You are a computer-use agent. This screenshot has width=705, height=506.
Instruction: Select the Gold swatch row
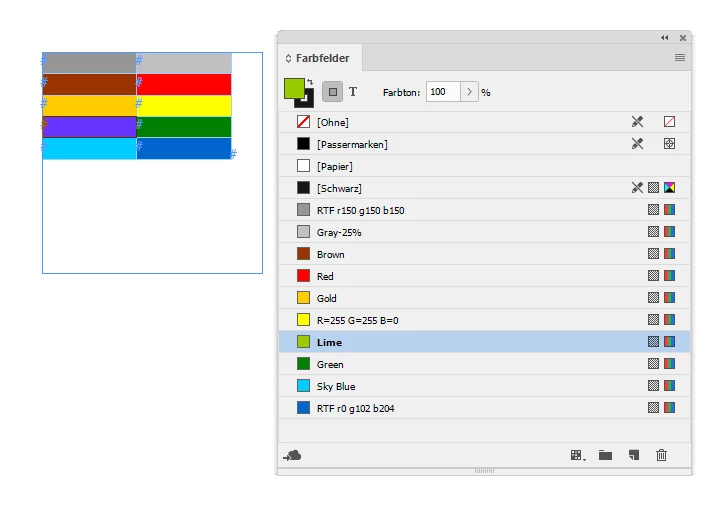pos(484,298)
